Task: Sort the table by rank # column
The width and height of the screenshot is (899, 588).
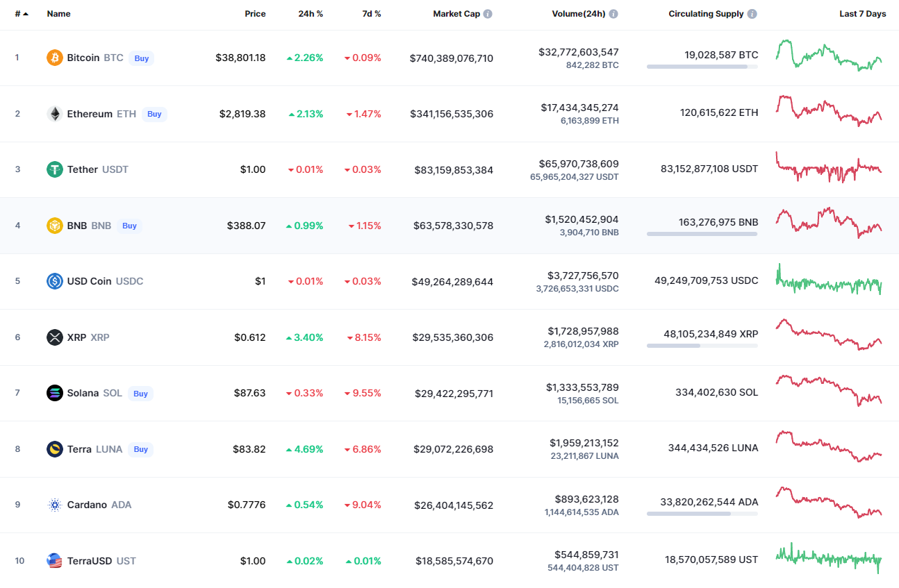Action: click(x=22, y=14)
